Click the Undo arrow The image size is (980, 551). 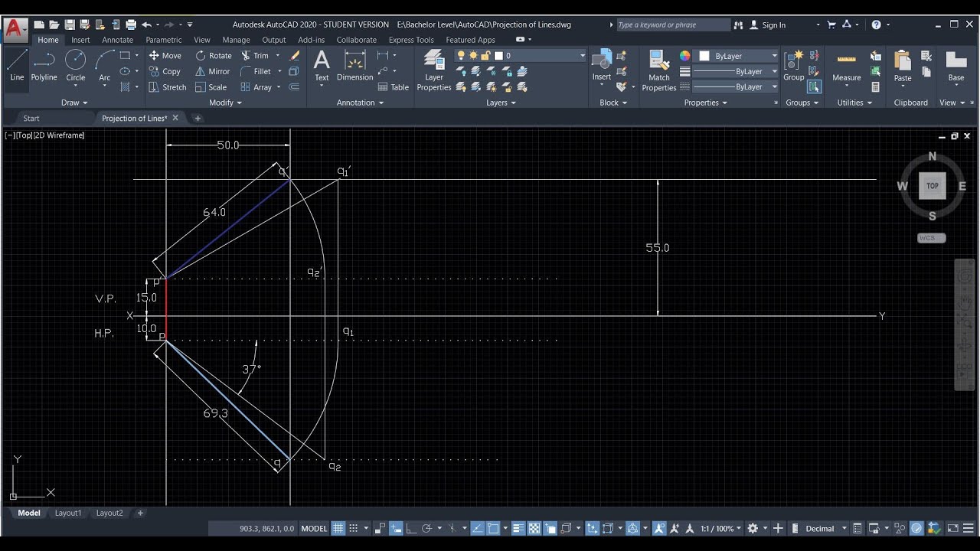pyautogui.click(x=146, y=24)
